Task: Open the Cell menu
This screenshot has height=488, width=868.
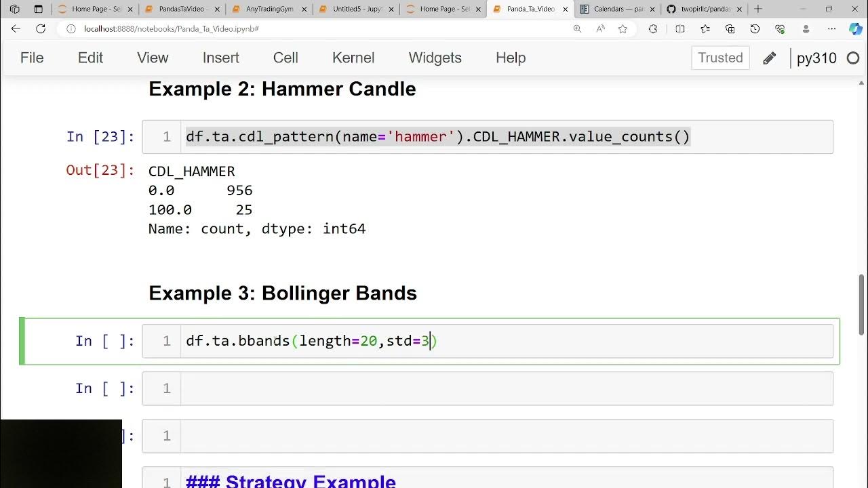Action: 285,58
